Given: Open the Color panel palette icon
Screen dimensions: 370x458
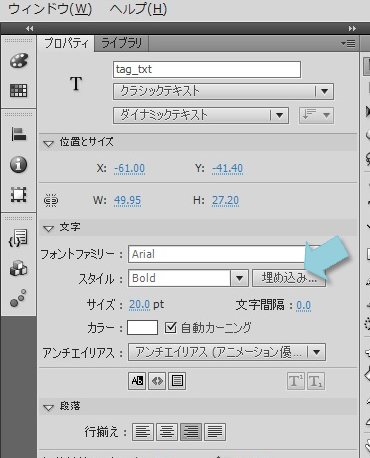Looking at the screenshot, I should click(x=19, y=61).
